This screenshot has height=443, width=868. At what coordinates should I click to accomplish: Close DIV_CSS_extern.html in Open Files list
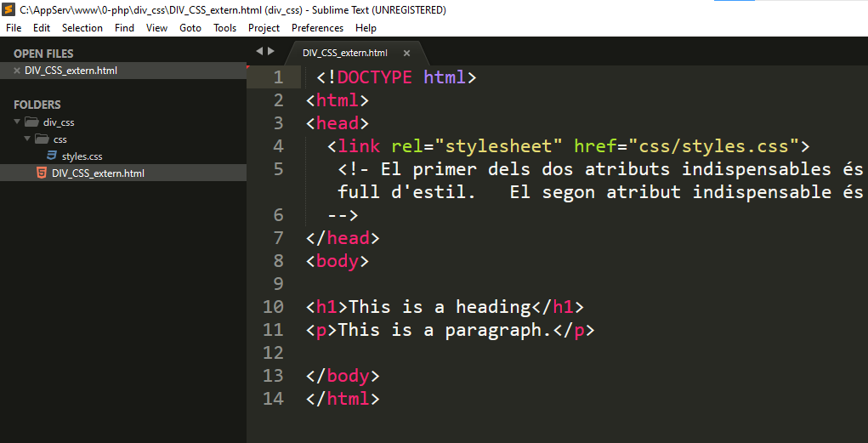tap(17, 71)
